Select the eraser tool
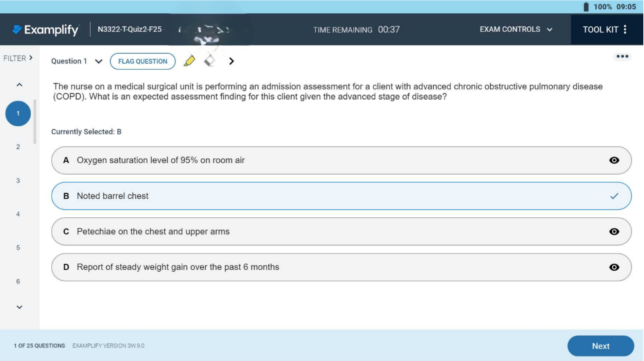Viewport: 644px width, 361px height. (x=209, y=61)
